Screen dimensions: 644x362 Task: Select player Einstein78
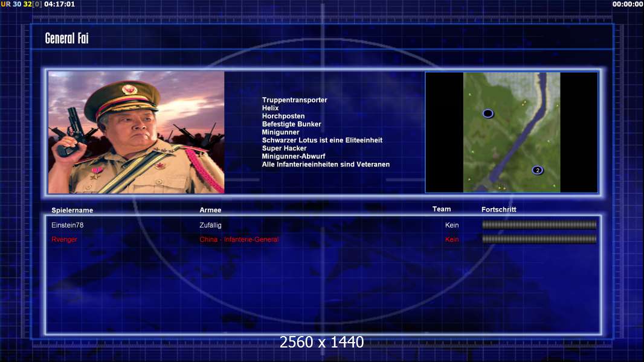67,225
